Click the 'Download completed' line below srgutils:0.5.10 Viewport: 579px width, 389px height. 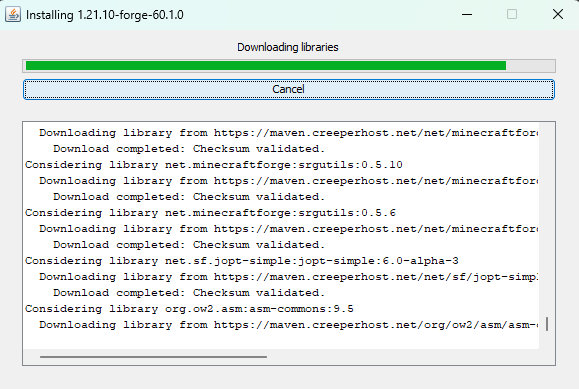pos(189,197)
